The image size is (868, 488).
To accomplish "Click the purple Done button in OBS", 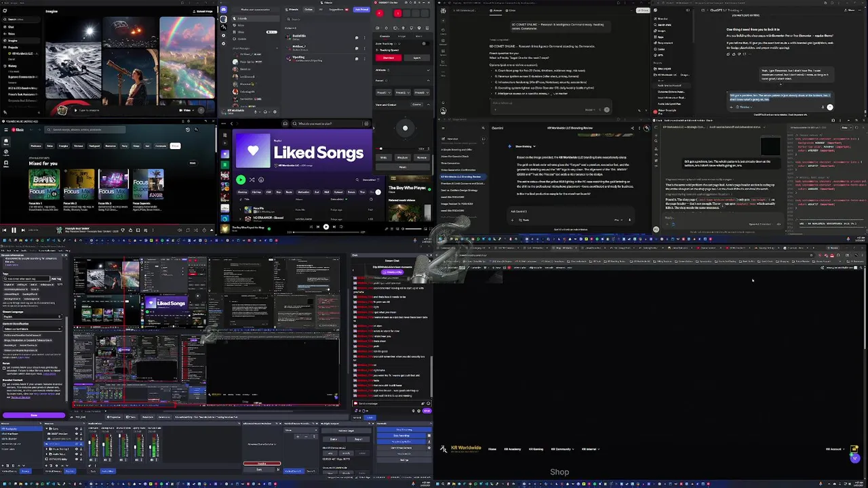I will coord(34,415).
